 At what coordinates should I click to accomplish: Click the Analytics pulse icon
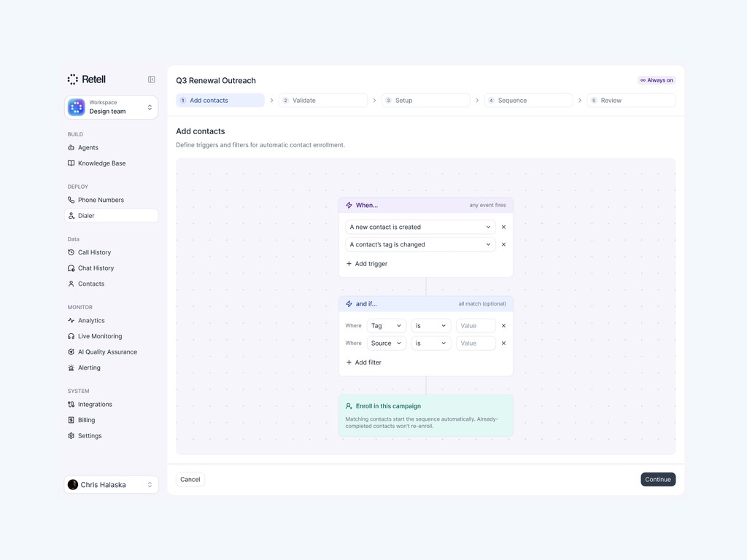[71, 321]
